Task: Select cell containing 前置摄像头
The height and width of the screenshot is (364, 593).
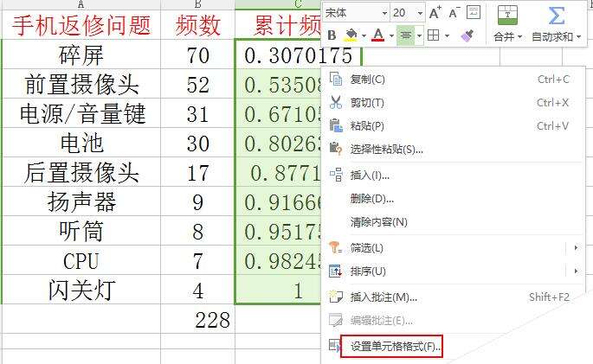Action: coord(81,84)
